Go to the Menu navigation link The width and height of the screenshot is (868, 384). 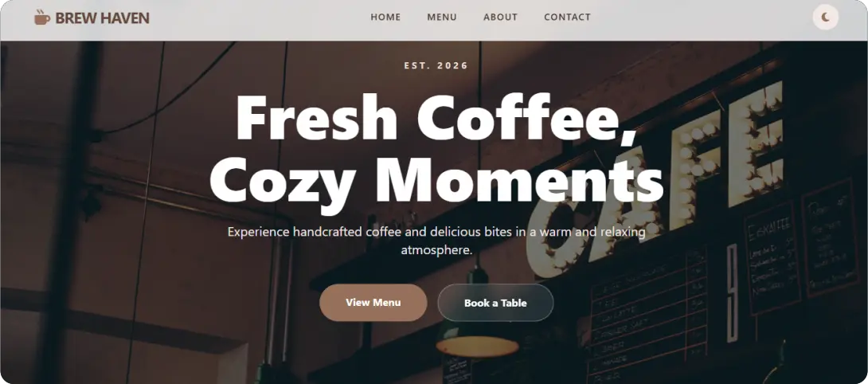coord(442,18)
